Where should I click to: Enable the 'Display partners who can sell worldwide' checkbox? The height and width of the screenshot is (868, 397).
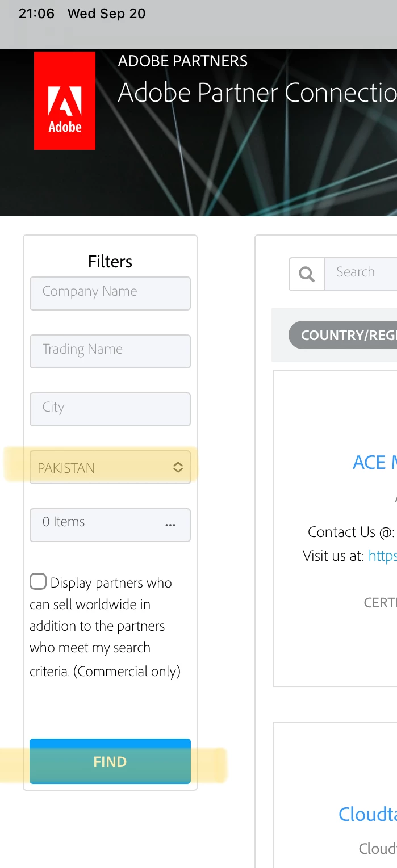[x=38, y=582]
